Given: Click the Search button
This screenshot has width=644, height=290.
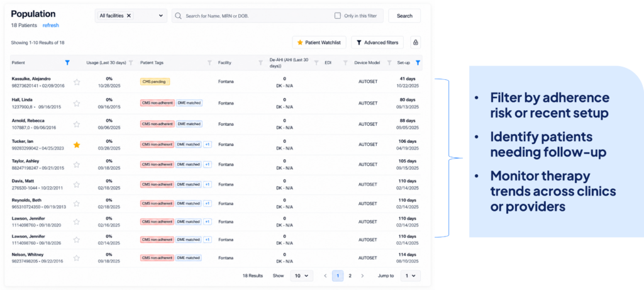Looking at the screenshot, I should 404,16.
